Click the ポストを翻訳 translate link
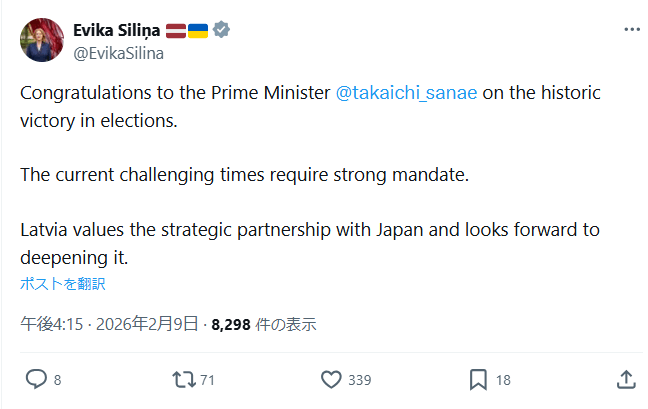 point(63,283)
